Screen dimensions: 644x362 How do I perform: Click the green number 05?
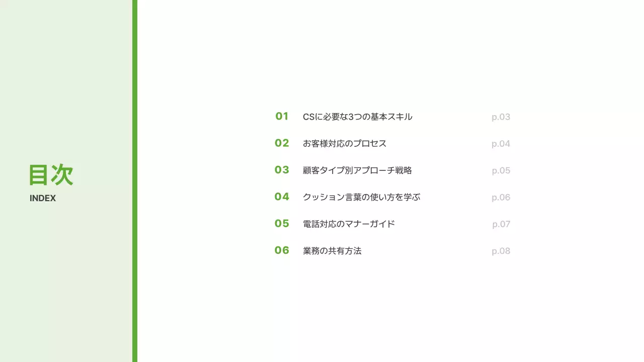coord(282,223)
